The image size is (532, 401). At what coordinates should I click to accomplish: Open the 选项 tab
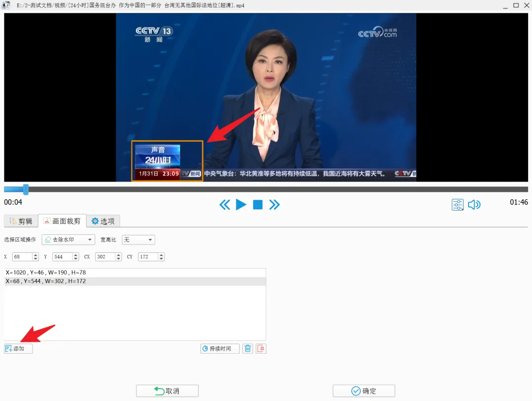(x=103, y=221)
